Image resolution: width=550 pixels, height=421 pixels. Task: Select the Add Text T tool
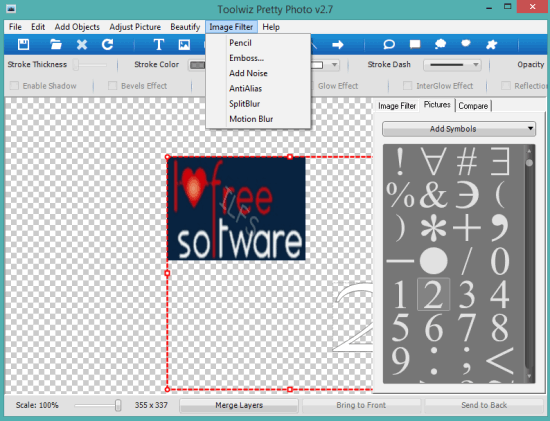point(159,45)
